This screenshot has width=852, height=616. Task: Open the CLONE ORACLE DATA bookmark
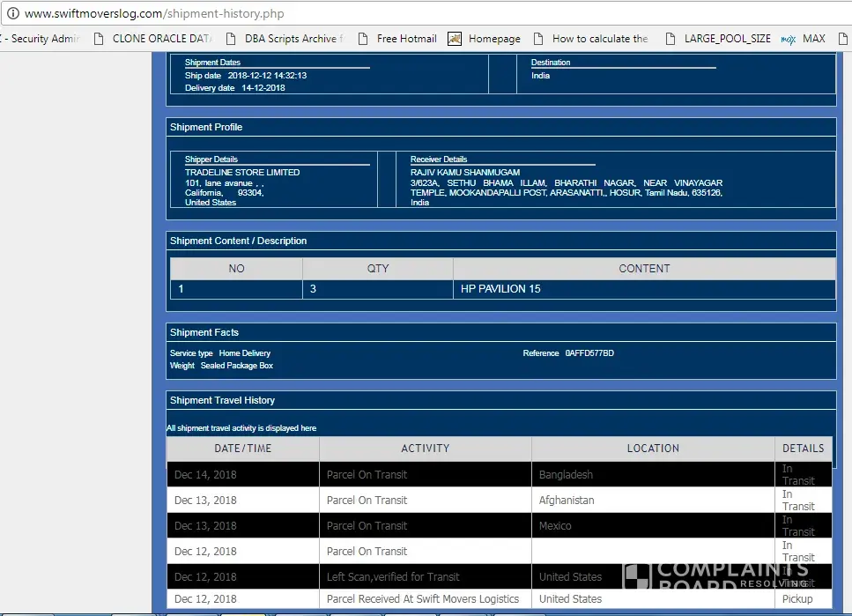pyautogui.click(x=153, y=39)
